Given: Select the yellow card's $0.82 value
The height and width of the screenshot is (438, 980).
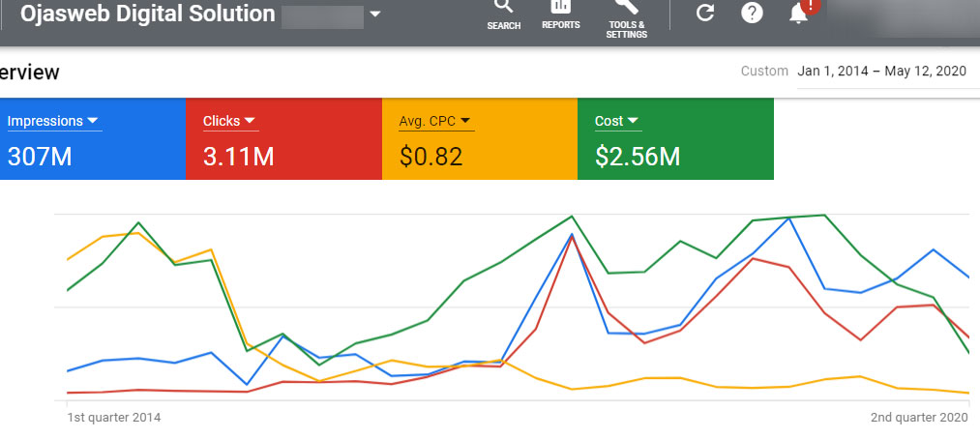Looking at the screenshot, I should click(x=431, y=156).
